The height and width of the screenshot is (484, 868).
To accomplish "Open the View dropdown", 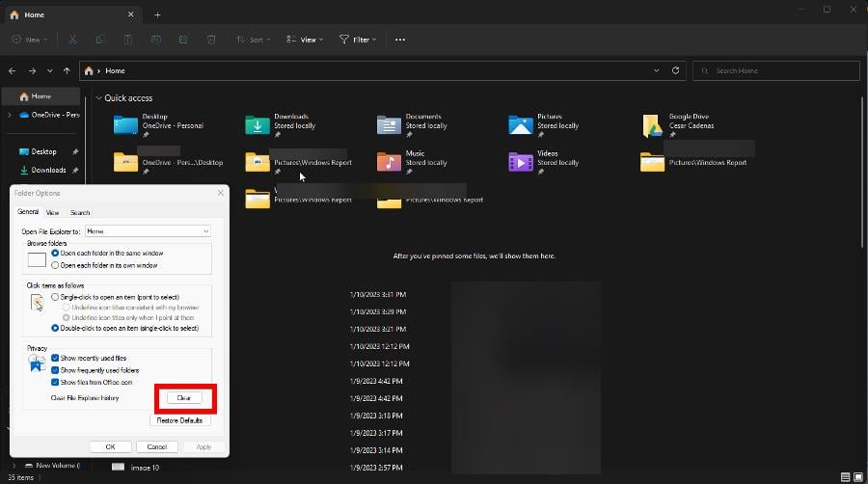I will (x=305, y=40).
